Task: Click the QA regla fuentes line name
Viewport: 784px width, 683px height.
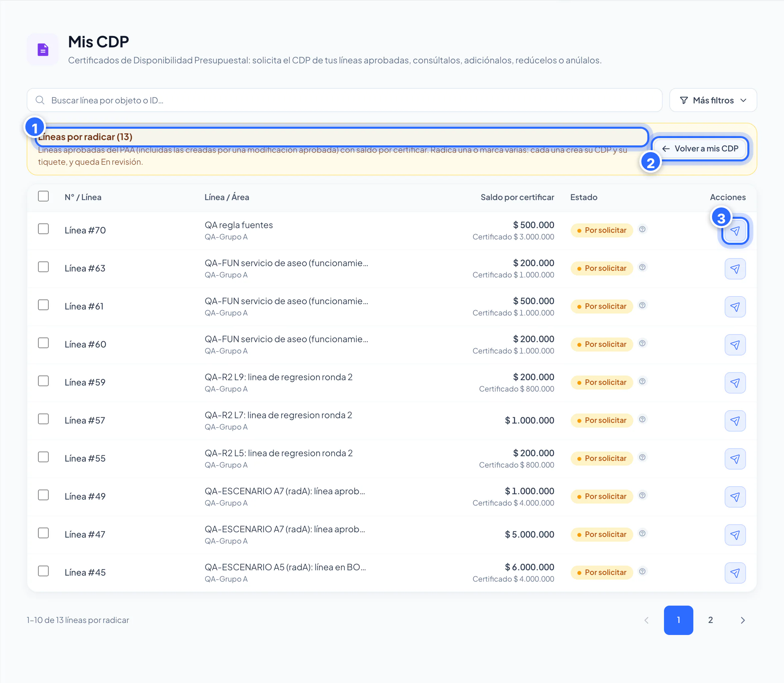Action: (x=239, y=225)
